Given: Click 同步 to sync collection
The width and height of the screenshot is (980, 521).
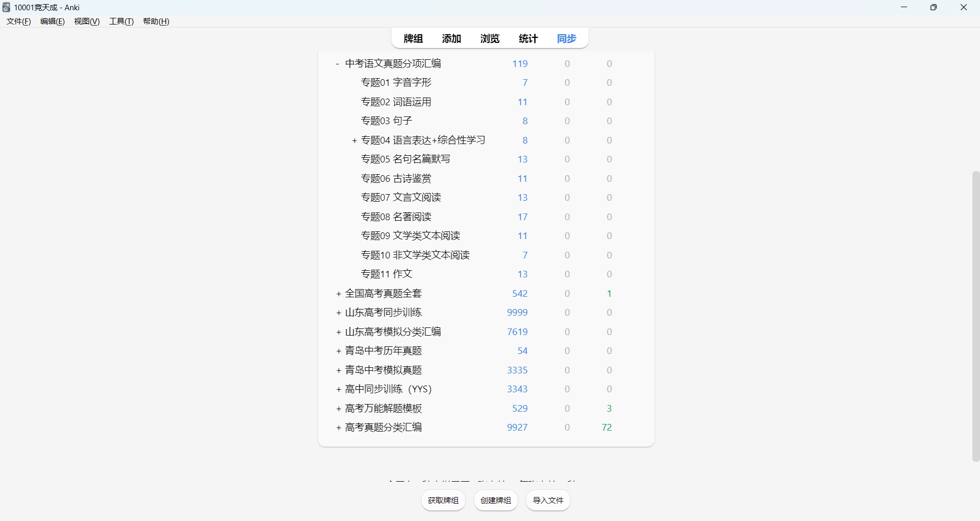Looking at the screenshot, I should pos(567,39).
